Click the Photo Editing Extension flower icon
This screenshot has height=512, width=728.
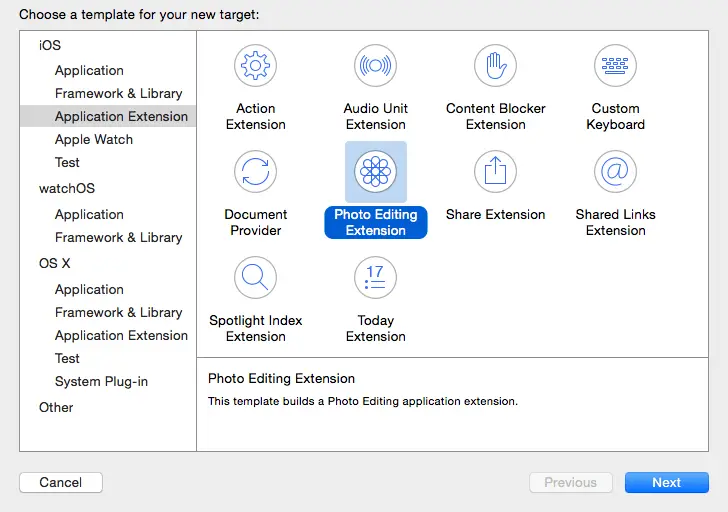pyautogui.click(x=375, y=172)
